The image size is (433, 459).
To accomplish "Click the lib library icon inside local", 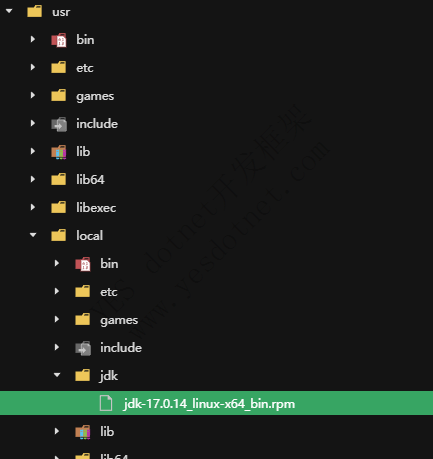I will (x=83, y=432).
